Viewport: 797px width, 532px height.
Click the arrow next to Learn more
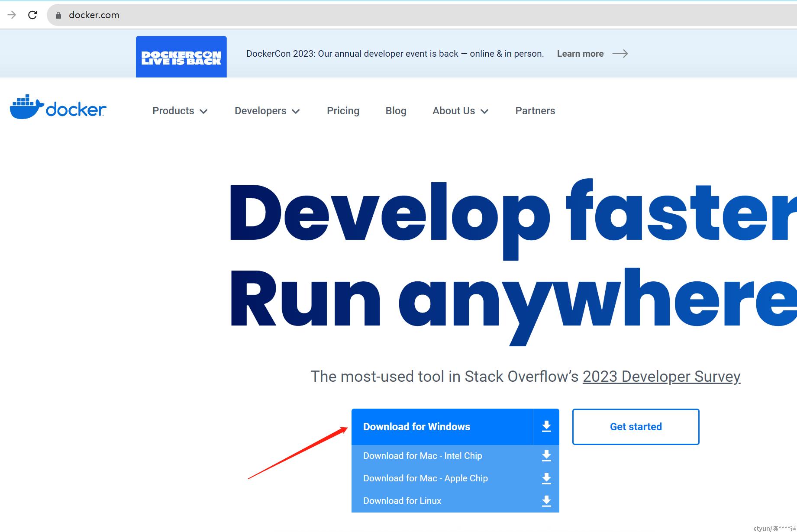coord(620,54)
